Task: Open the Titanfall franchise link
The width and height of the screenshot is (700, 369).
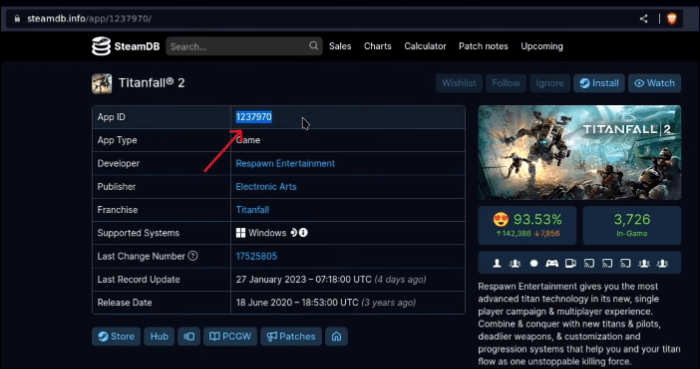Action: pos(252,210)
